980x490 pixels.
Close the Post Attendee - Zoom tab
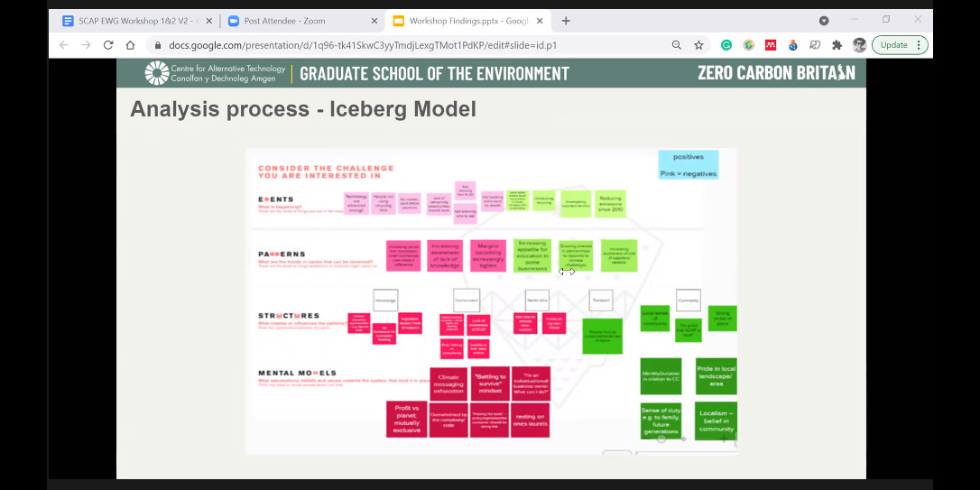pyautogui.click(x=374, y=21)
